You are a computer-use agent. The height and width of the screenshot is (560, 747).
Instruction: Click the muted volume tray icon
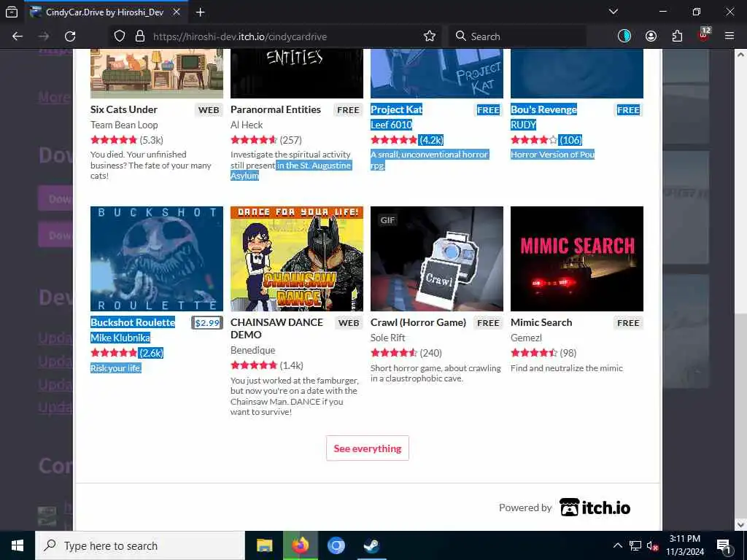(x=653, y=545)
